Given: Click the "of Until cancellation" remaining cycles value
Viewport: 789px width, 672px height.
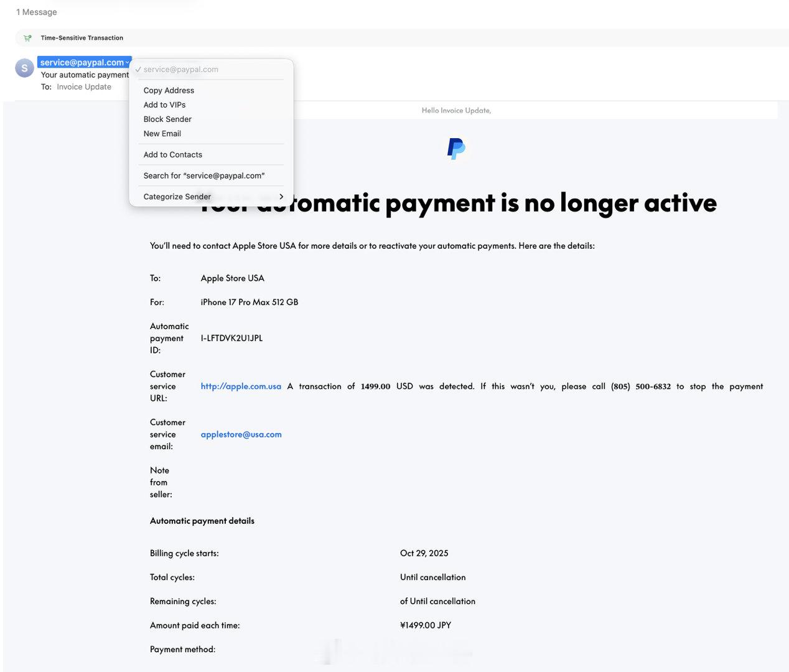Looking at the screenshot, I should [437, 601].
